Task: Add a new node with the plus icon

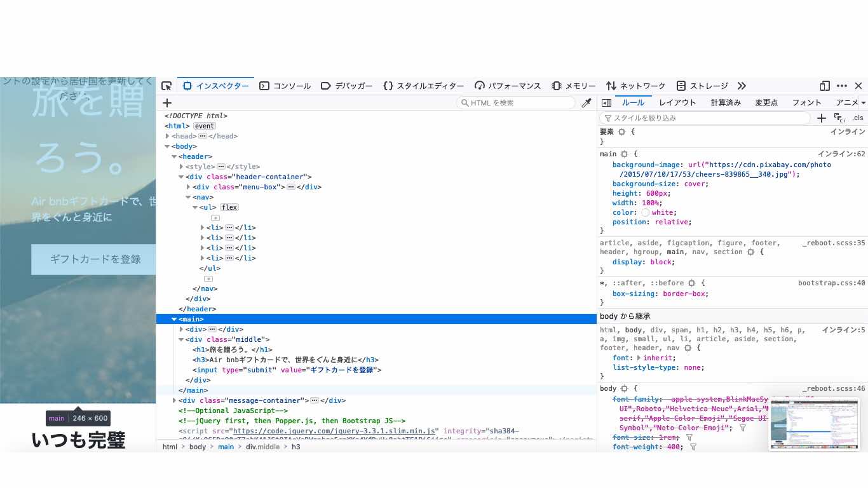Action: [167, 103]
